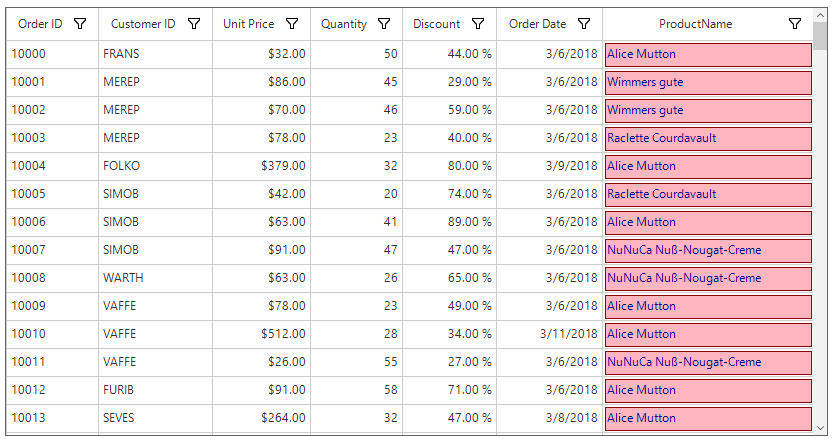Click customer cell WARTH
The width and height of the screenshot is (832, 439).
155,278
